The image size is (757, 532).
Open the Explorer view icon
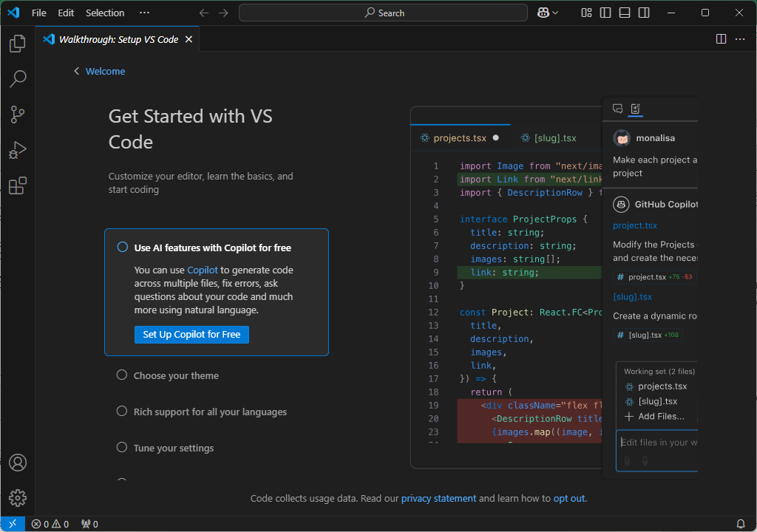click(x=18, y=43)
